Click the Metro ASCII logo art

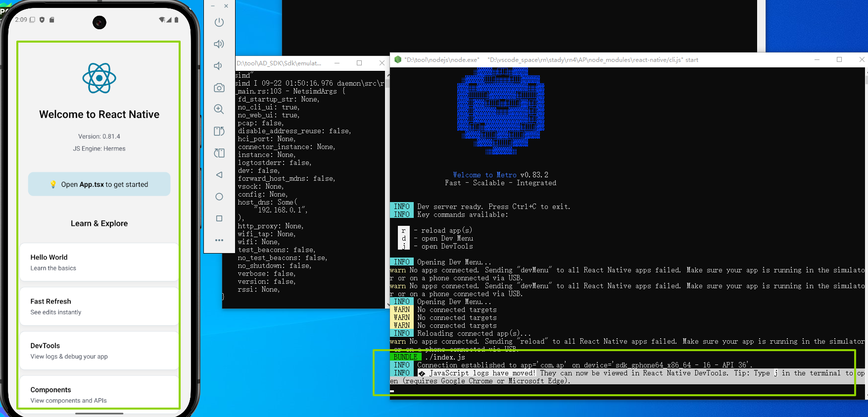(x=500, y=111)
